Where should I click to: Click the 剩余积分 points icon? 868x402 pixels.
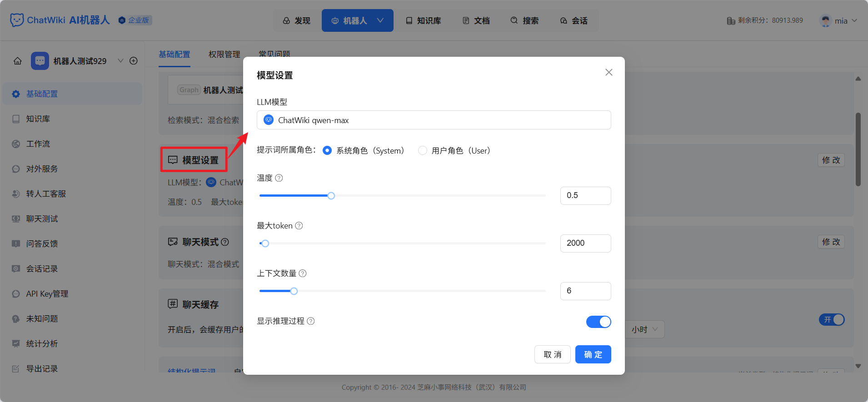click(731, 20)
